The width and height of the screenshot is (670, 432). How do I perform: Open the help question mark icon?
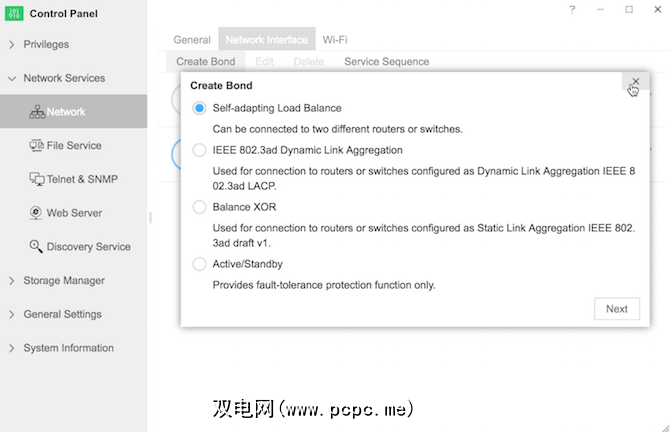click(572, 9)
